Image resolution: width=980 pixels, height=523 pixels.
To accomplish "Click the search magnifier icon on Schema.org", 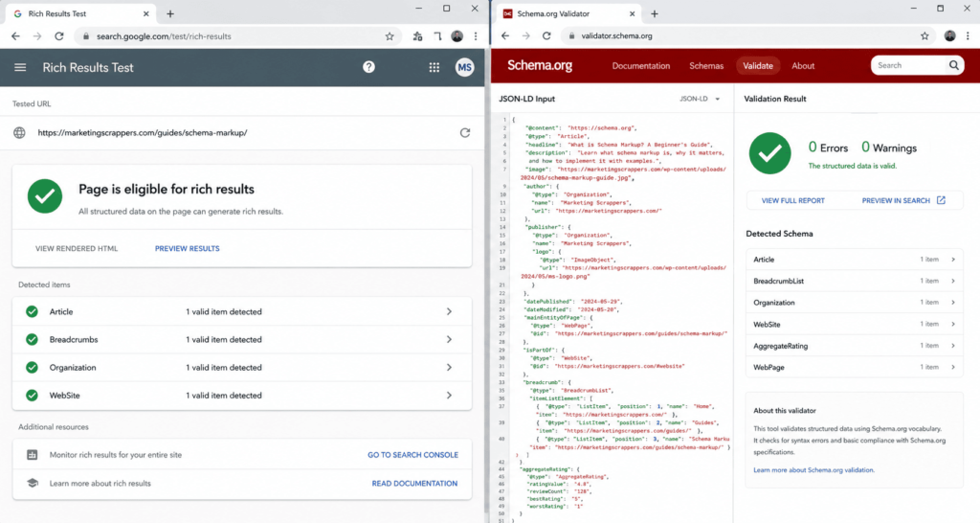I will pos(954,65).
